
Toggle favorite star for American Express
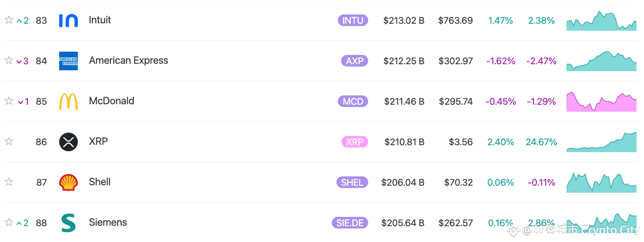(x=8, y=60)
